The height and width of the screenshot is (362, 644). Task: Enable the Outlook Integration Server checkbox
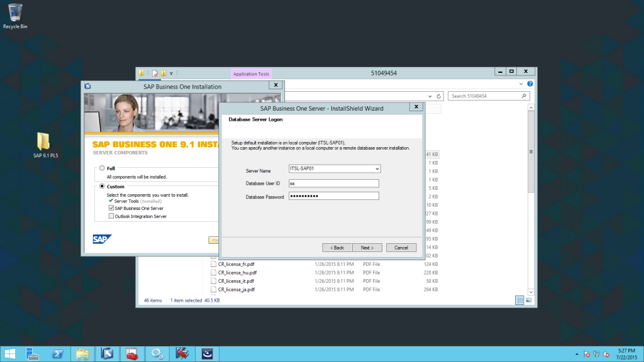111,216
